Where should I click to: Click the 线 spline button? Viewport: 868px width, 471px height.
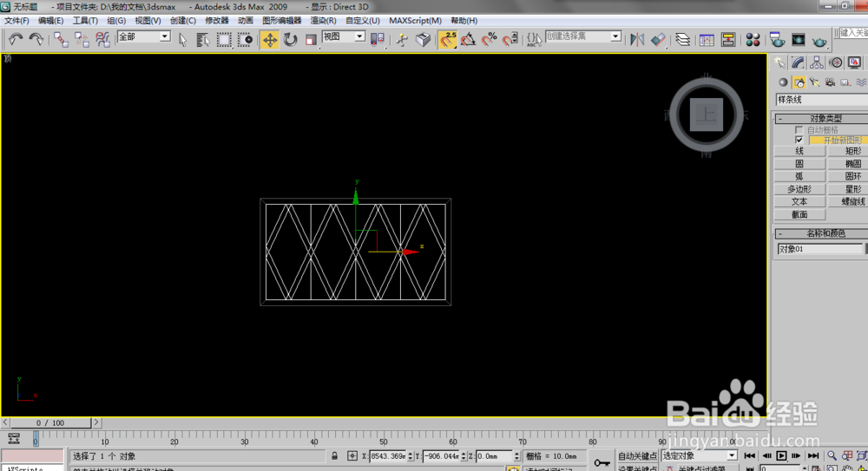pos(799,151)
